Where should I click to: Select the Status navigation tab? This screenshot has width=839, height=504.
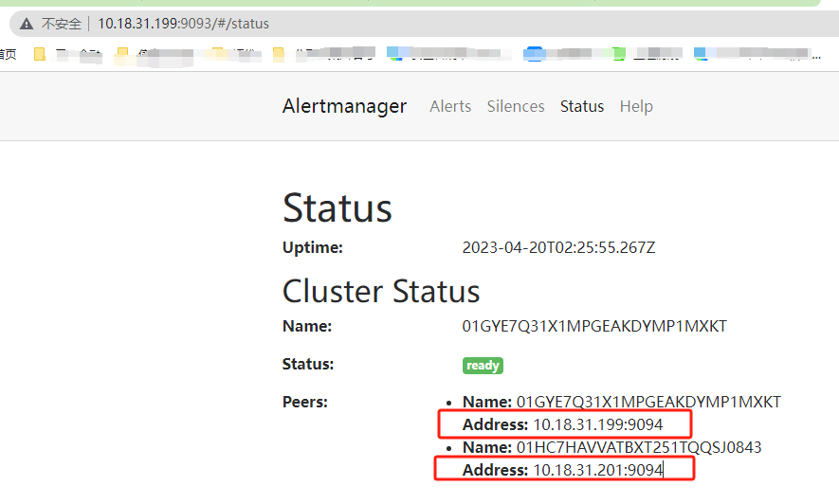point(582,106)
